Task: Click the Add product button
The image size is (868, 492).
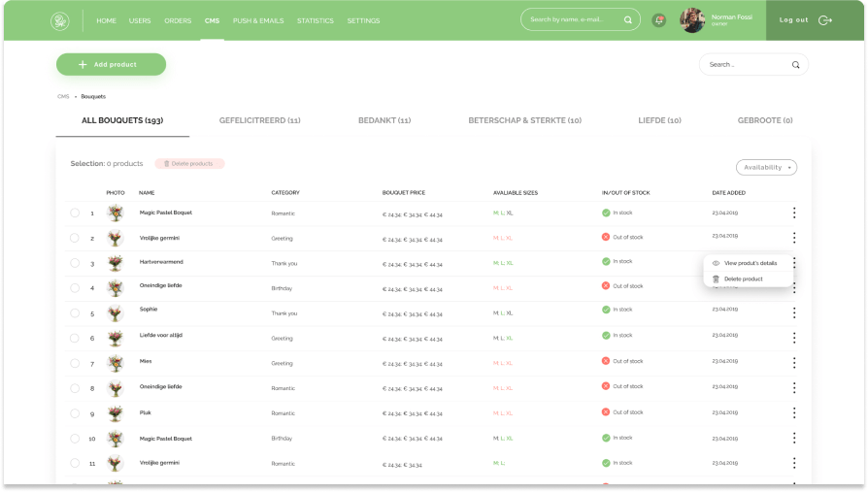Action: pyautogui.click(x=111, y=64)
